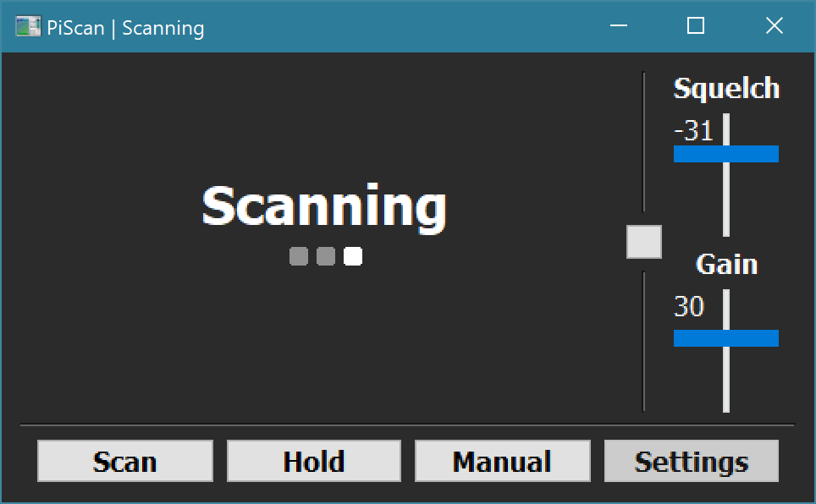Grab the square volume slider handle
816x504 pixels.
(643, 242)
